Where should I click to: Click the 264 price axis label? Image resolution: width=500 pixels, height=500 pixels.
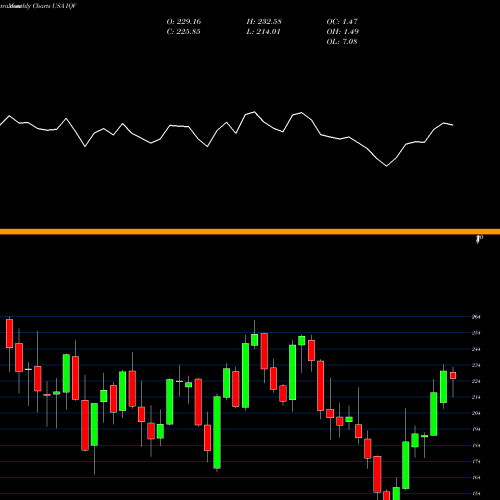pos(476,317)
